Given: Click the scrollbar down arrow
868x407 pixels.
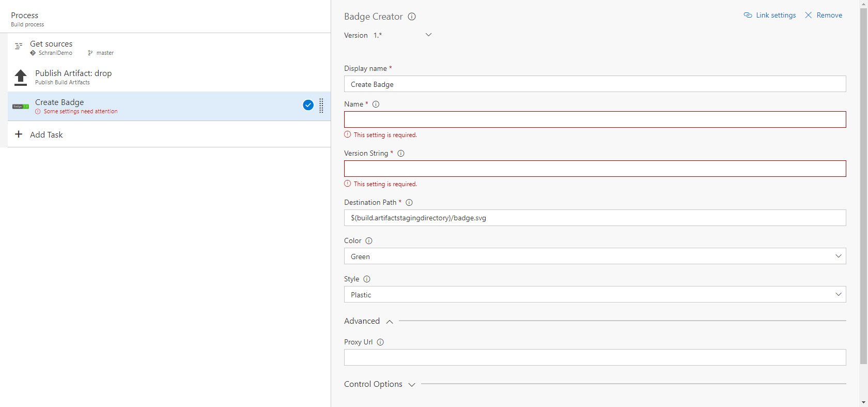Looking at the screenshot, I should point(863,402).
